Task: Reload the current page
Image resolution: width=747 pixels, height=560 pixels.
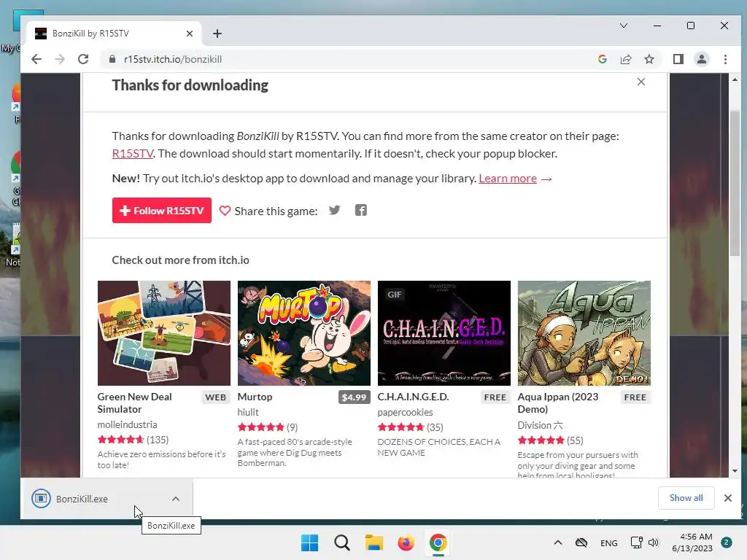Action: click(x=83, y=59)
